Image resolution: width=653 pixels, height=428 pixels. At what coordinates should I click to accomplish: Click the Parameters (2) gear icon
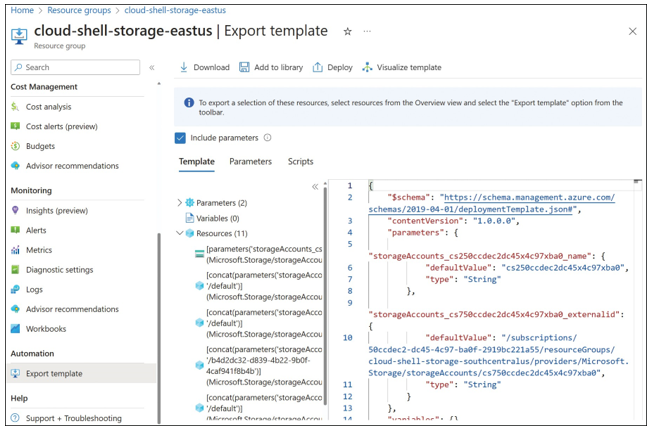pyautogui.click(x=189, y=202)
